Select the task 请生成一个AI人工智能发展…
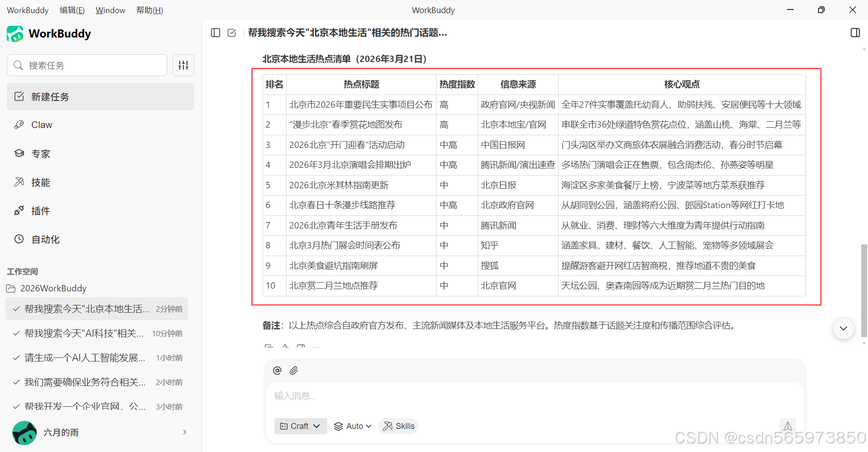This screenshot has height=452, width=868. 97,358
